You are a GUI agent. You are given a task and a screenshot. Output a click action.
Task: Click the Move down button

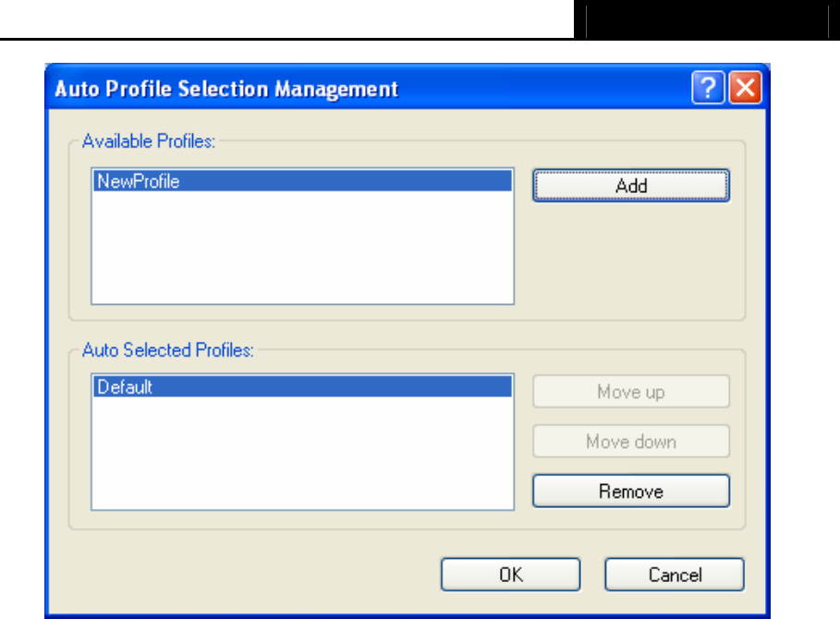[631, 442]
